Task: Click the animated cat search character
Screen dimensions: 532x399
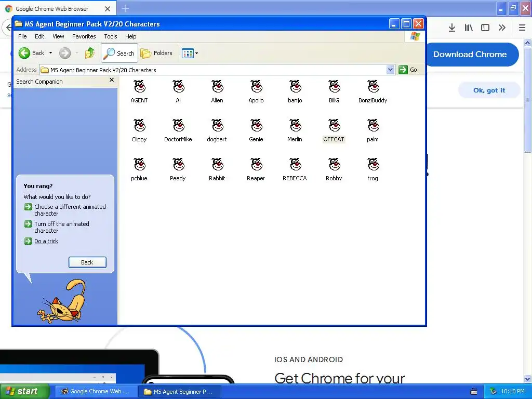Action: coord(62,301)
